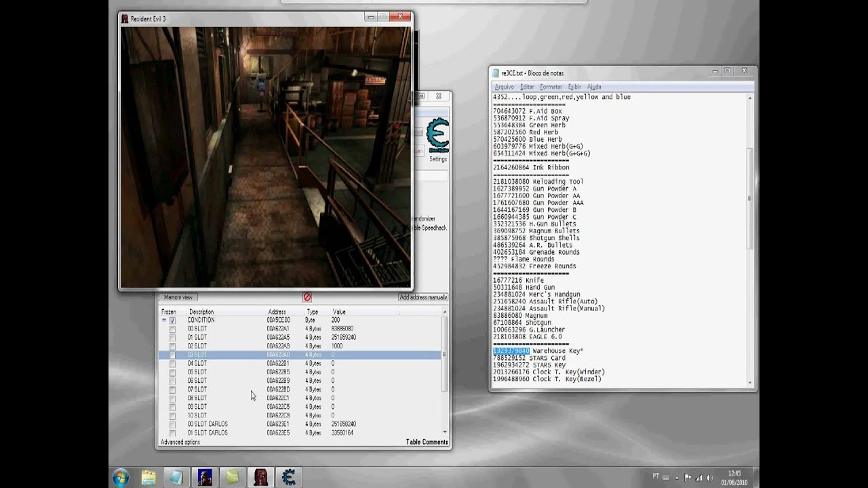Sort address list by Address column

pyautogui.click(x=277, y=312)
